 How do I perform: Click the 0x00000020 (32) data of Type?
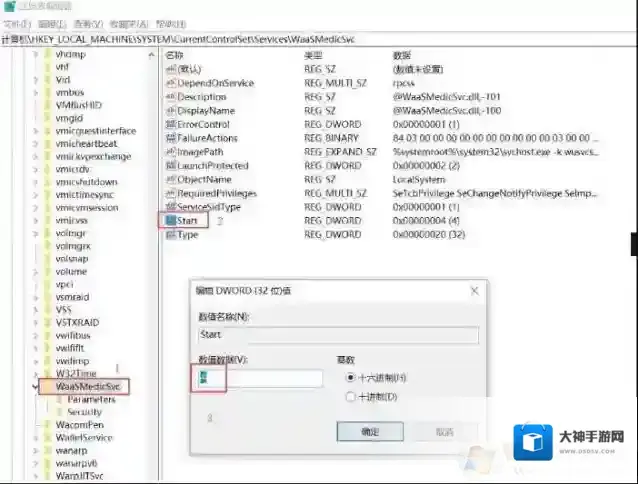tap(429, 235)
